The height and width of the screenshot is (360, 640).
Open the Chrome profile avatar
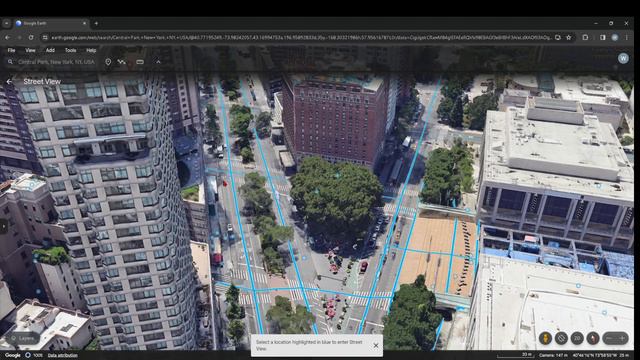pyautogui.click(x=615, y=37)
